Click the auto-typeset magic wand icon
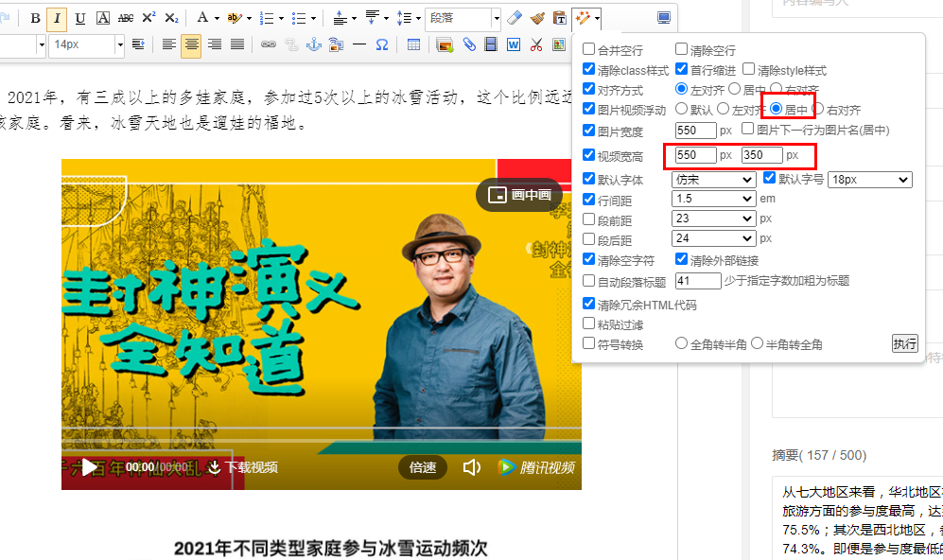Viewport: 943px width, 560px height. tap(582, 18)
